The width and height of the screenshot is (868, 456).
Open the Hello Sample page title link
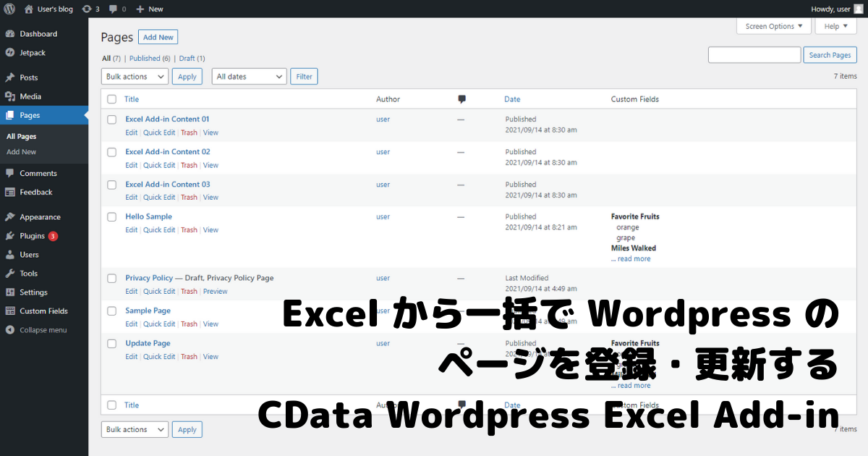coord(149,216)
